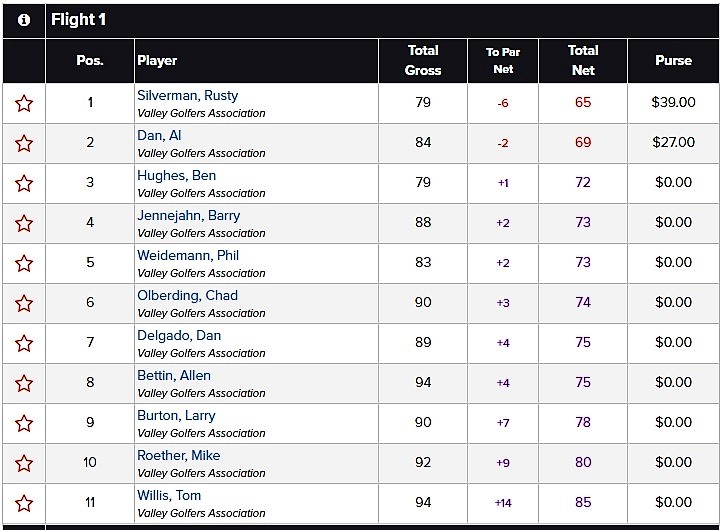Screen dimensions: 723x530
Task: Select the Purse column header
Action: coord(674,60)
